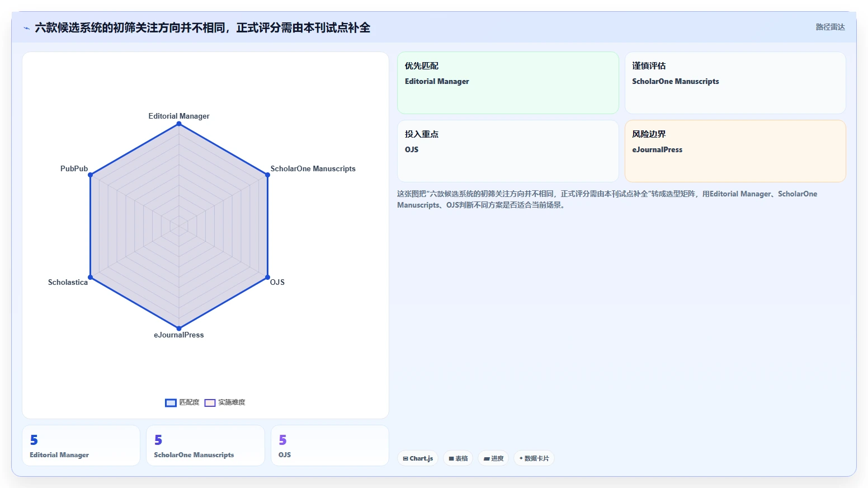868x488 pixels.
Task: Click the eJournalPress radar axis label
Action: 179,335
